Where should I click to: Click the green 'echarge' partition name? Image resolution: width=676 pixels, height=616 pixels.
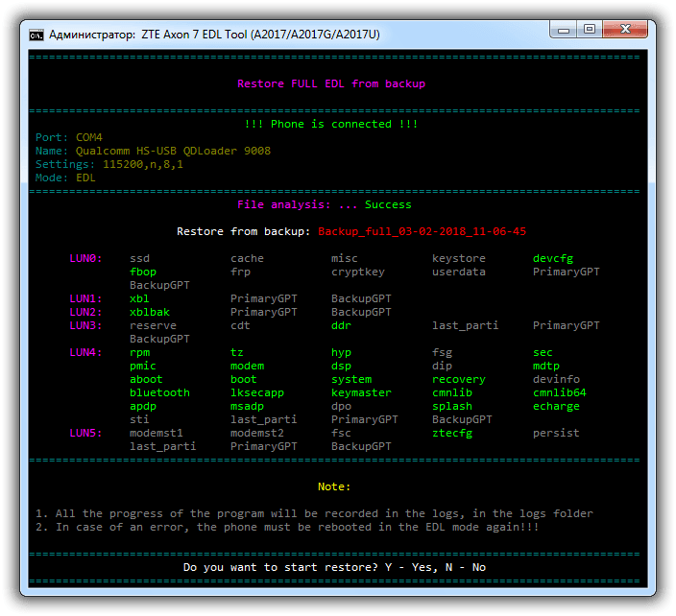[x=556, y=406]
